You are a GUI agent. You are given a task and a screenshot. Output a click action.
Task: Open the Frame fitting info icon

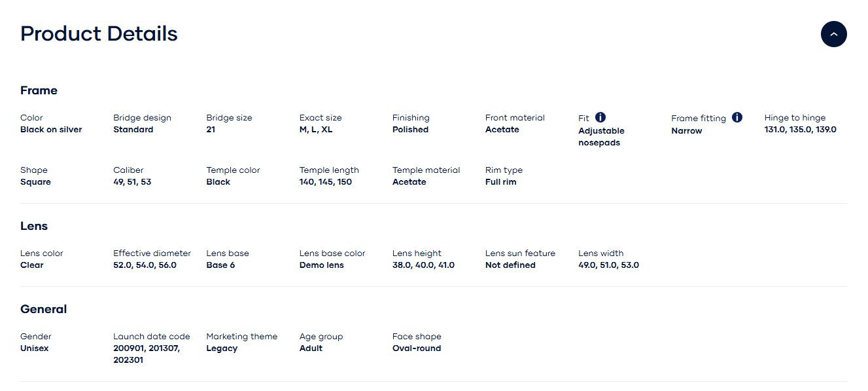737,117
